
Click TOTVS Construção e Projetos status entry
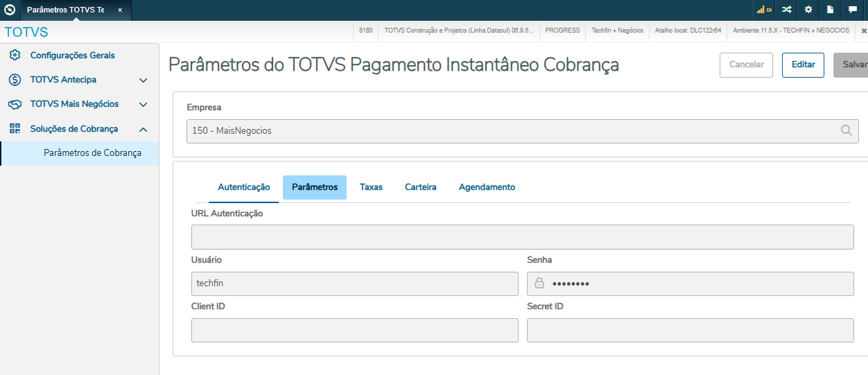(x=459, y=30)
